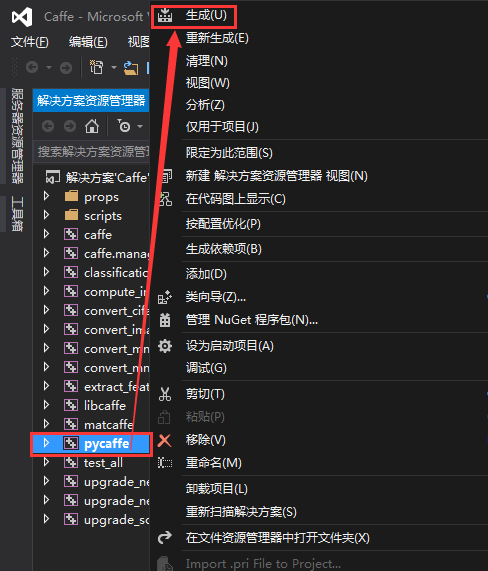Expand the test_all project node
Screen dimensions: 488x571
(x=46, y=462)
